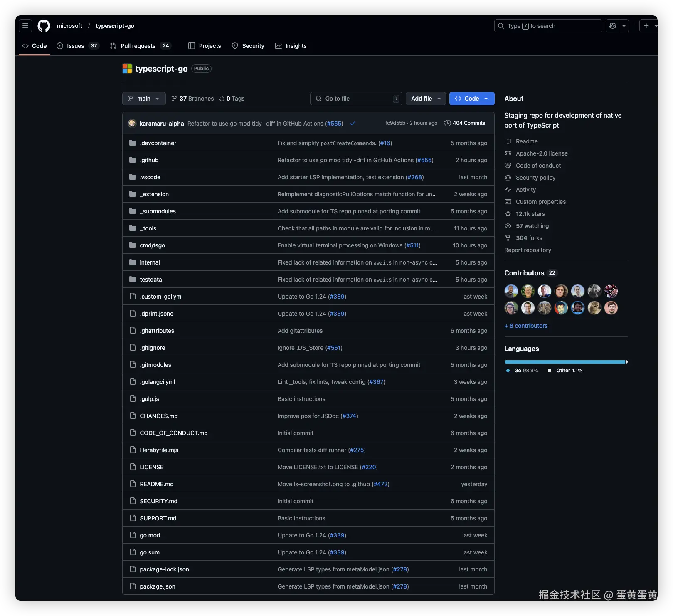Show the '+ 8 contributors' link
Image resolution: width=673 pixels, height=616 pixels.
click(x=526, y=326)
